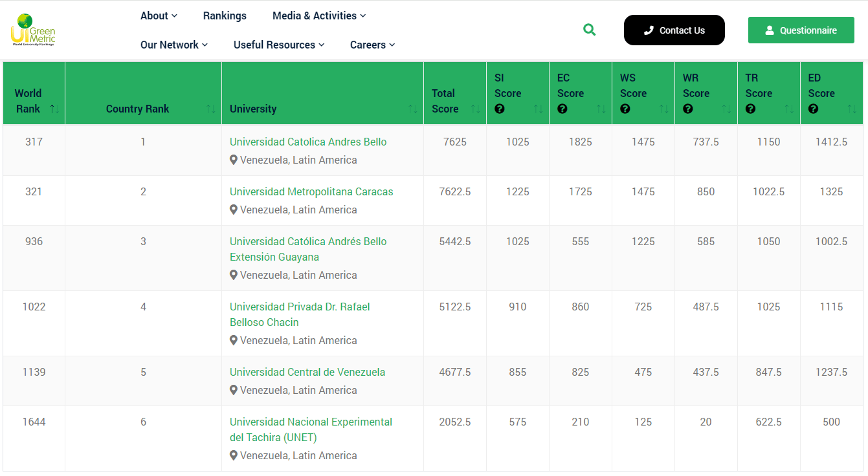868x476 pixels.
Task: Click the WS Score help question-mark icon
Action: pos(625,109)
